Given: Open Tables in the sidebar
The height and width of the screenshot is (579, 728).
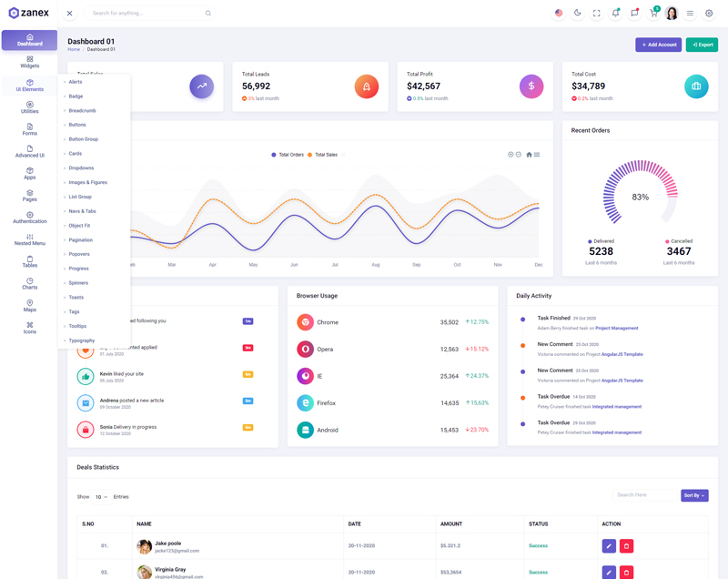Looking at the screenshot, I should click(x=29, y=262).
